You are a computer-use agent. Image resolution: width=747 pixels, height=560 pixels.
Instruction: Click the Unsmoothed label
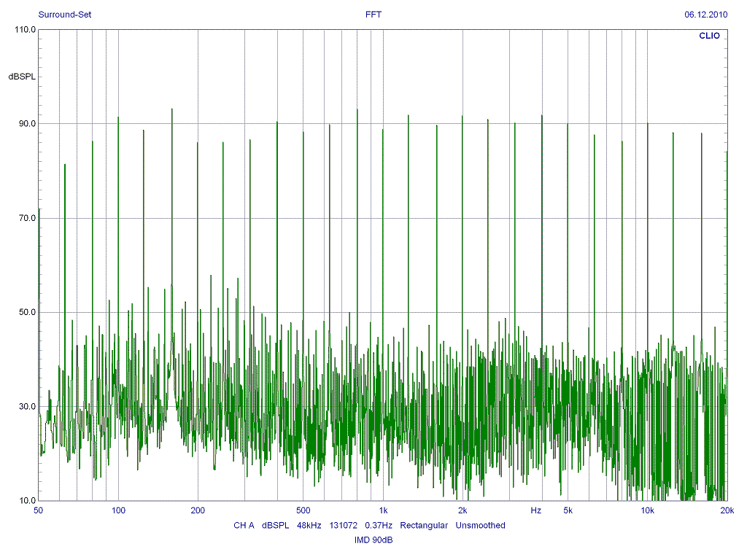point(480,525)
